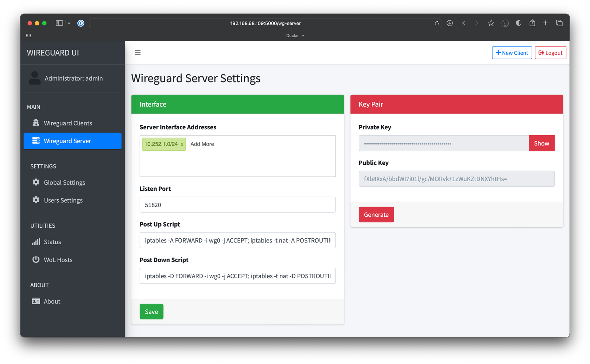The image size is (590, 364).
Task: Open Global Settings via the gear icon
Action: tap(36, 182)
